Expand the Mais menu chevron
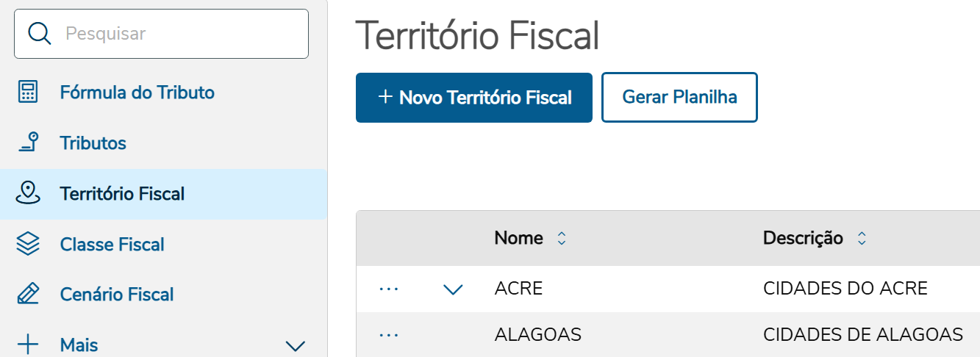Screen dimensions: 980x357 pyautogui.click(x=295, y=345)
